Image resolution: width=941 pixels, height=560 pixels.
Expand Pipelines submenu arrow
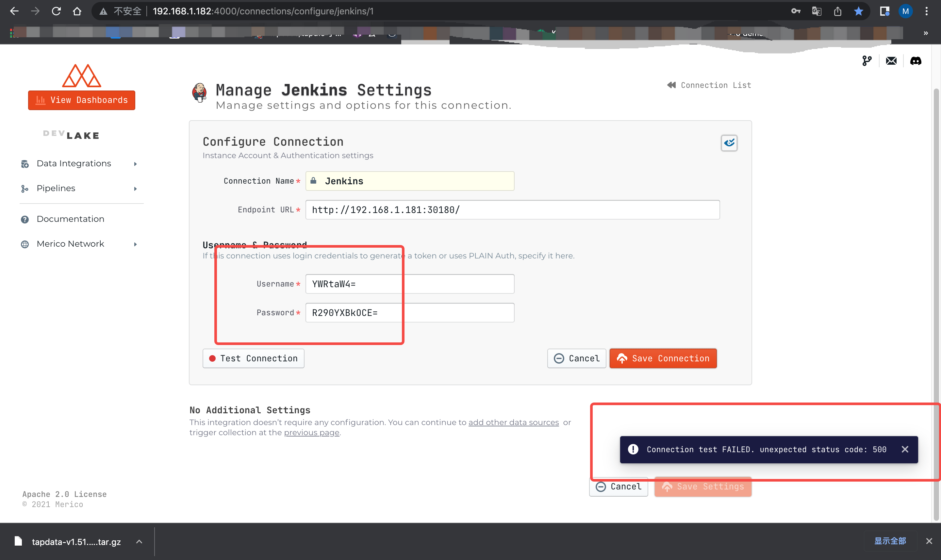(x=136, y=189)
